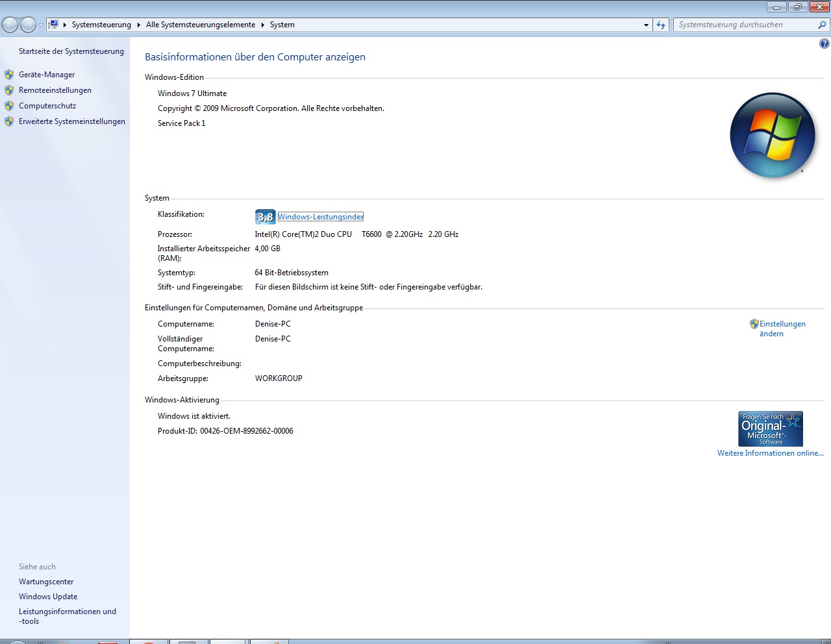Click the Intel Core 2 Duo processor value
Image resolution: width=831 pixels, height=644 pixels.
(356, 234)
